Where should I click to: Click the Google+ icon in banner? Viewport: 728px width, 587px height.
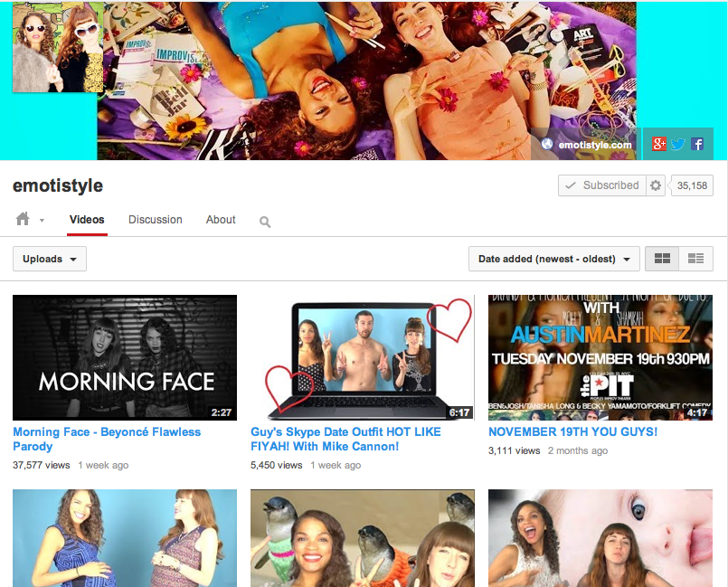(x=659, y=144)
